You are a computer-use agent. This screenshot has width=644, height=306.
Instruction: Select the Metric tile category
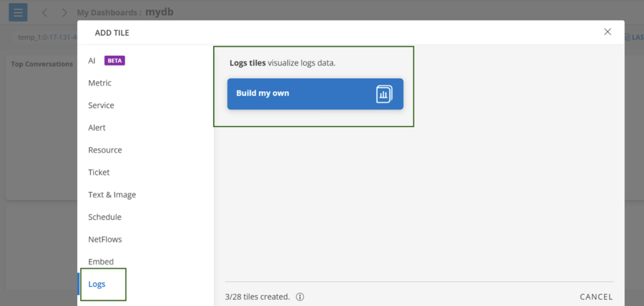pyautogui.click(x=100, y=83)
